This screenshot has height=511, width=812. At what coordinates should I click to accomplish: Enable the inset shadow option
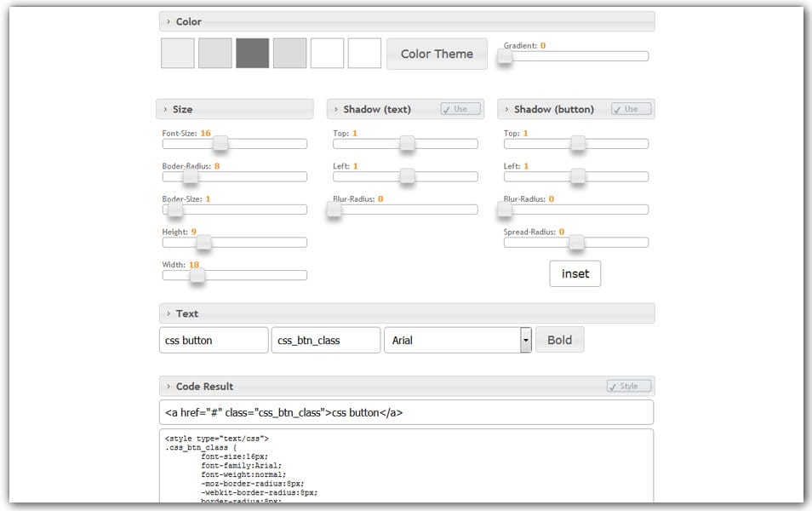(x=575, y=273)
